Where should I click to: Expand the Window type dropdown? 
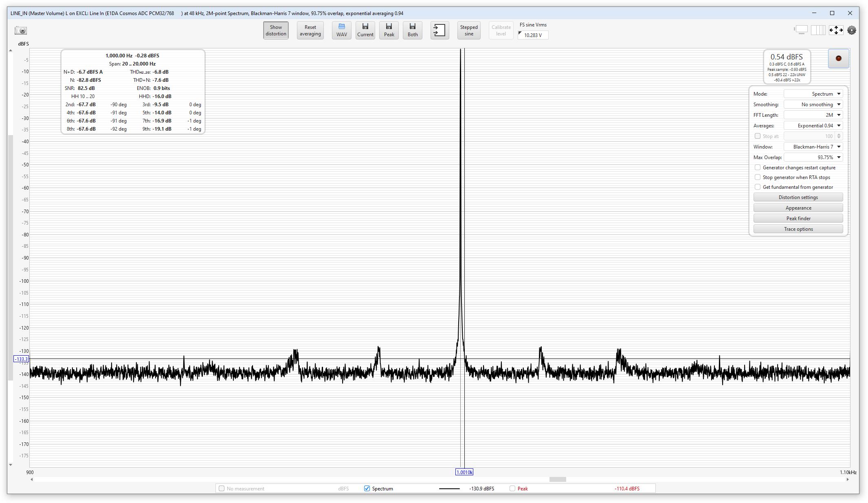813,147
